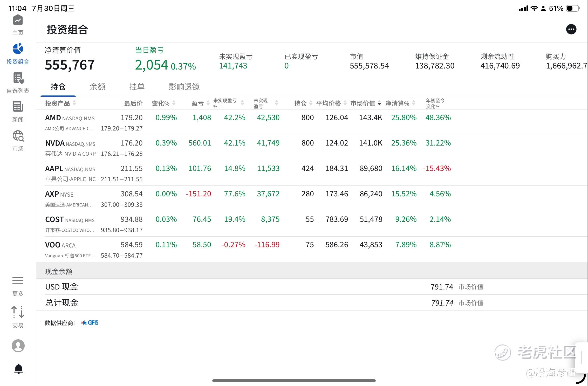Viewport: 588px width, 386px height.
Task: Sort by the 平均价格 column
Action: tap(331, 103)
